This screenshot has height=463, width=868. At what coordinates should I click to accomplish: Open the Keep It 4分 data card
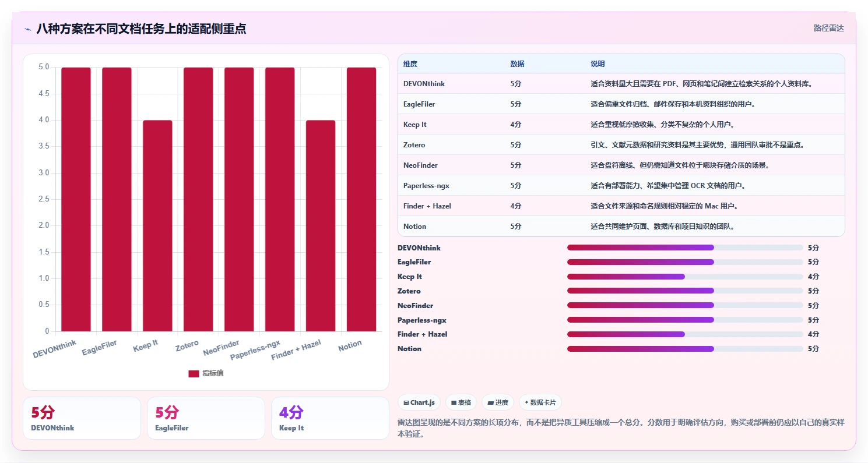tap(330, 418)
